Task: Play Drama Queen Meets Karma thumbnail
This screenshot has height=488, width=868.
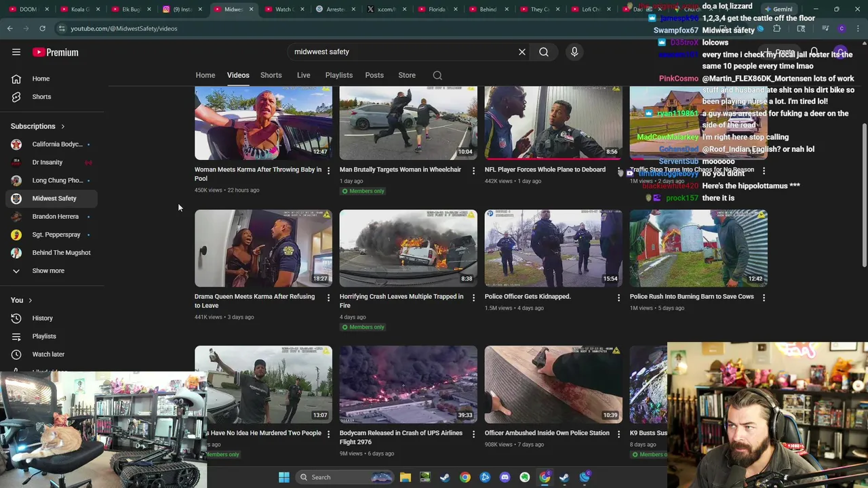Action: click(x=263, y=248)
